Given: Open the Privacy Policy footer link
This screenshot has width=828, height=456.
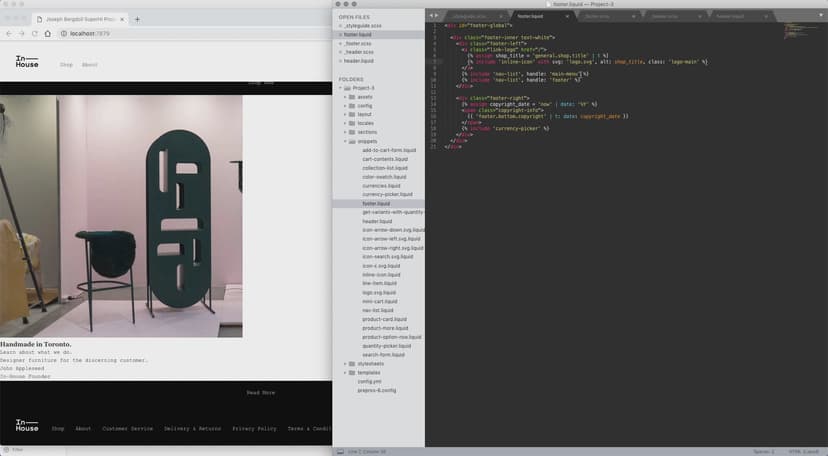Looking at the screenshot, I should click(254, 428).
